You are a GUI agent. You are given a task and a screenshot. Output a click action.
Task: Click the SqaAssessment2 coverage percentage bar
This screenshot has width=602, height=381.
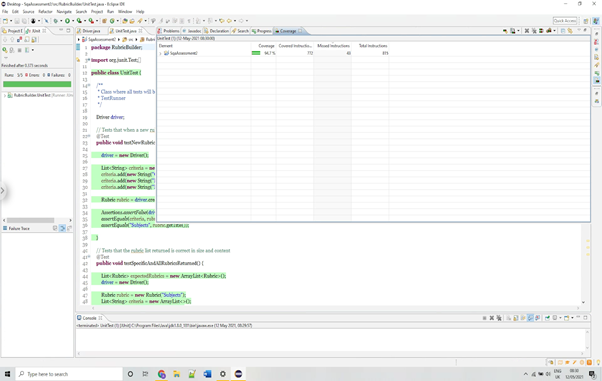coord(256,53)
